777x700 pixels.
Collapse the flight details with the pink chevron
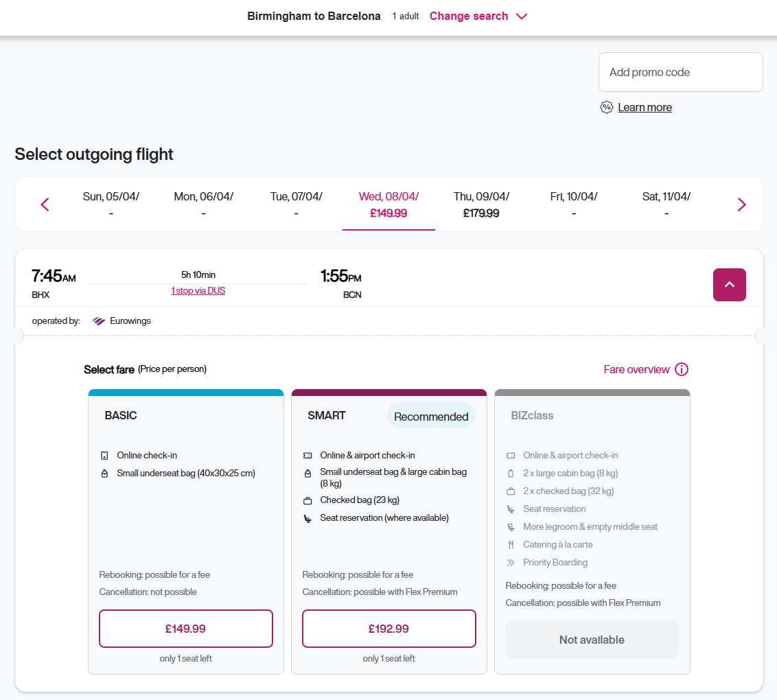(729, 284)
